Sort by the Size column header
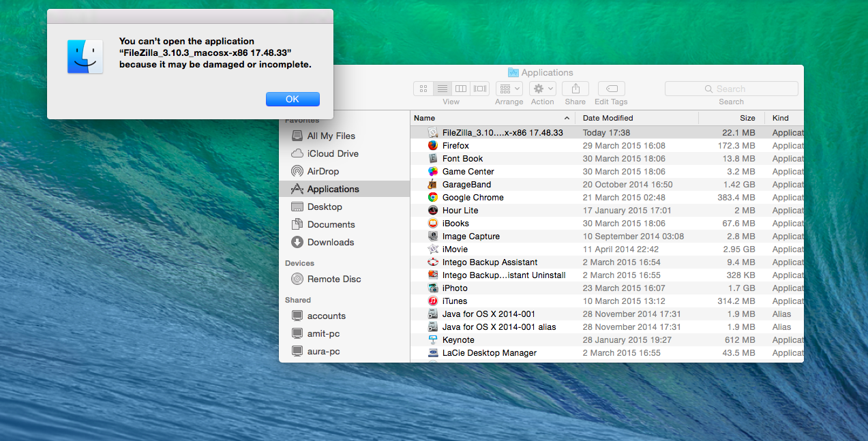The width and height of the screenshot is (868, 441). pyautogui.click(x=747, y=118)
